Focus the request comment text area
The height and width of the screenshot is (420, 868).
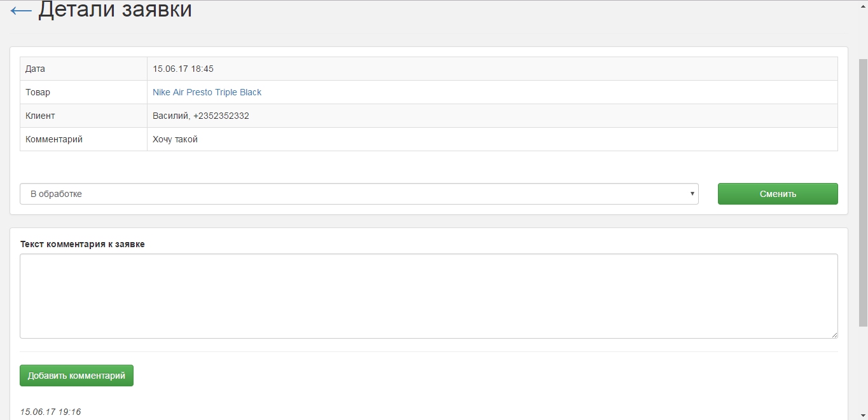point(428,295)
